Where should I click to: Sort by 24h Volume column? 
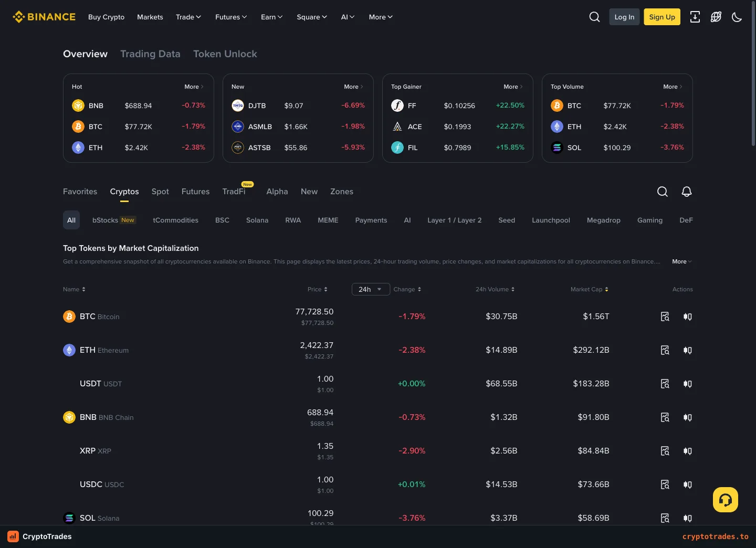click(x=495, y=289)
